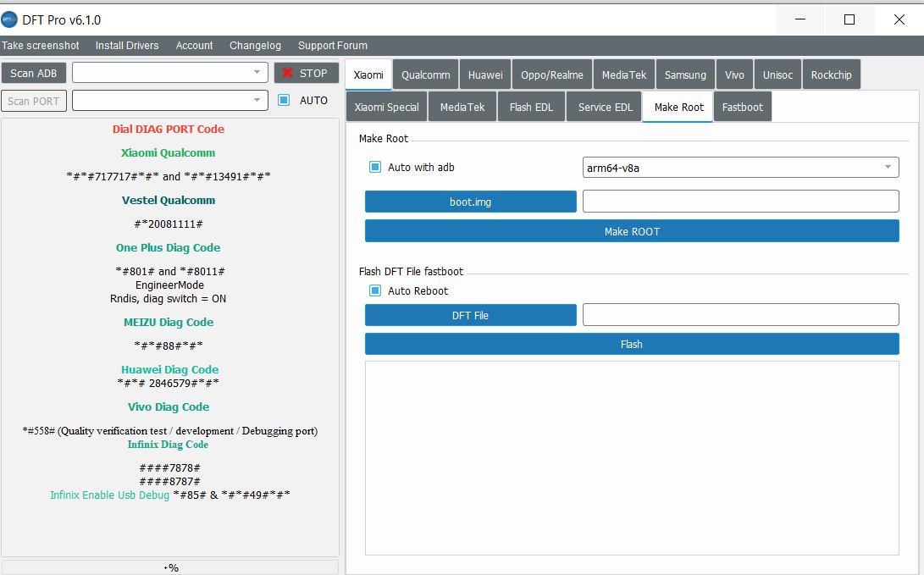
Task: Switch to the Rockchip tab
Action: click(831, 75)
